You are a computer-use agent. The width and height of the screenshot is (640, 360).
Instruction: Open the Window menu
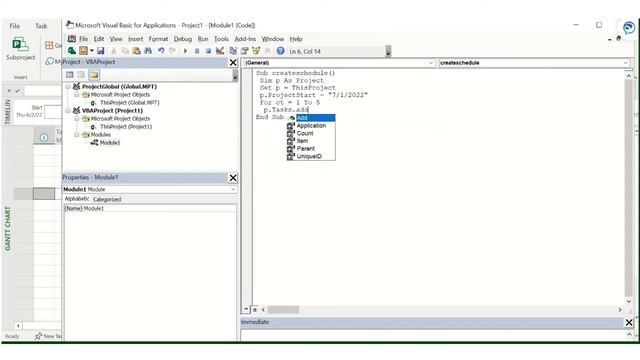(x=273, y=39)
